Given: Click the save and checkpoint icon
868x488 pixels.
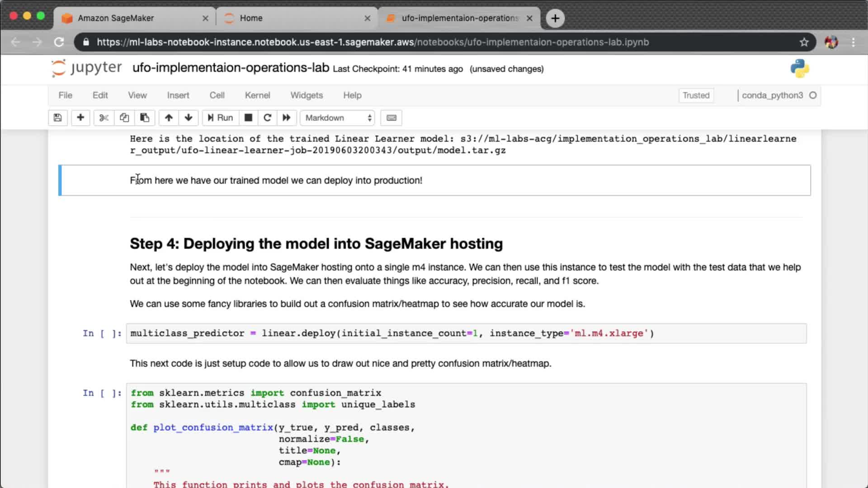Looking at the screenshot, I should click(x=57, y=118).
